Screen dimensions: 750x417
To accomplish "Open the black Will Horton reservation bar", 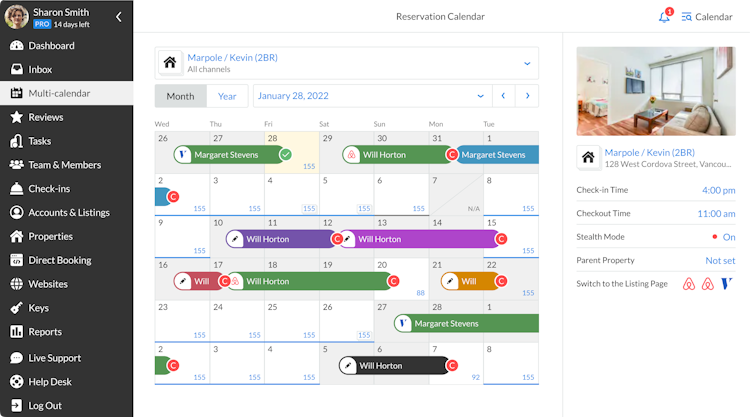I will point(390,366).
